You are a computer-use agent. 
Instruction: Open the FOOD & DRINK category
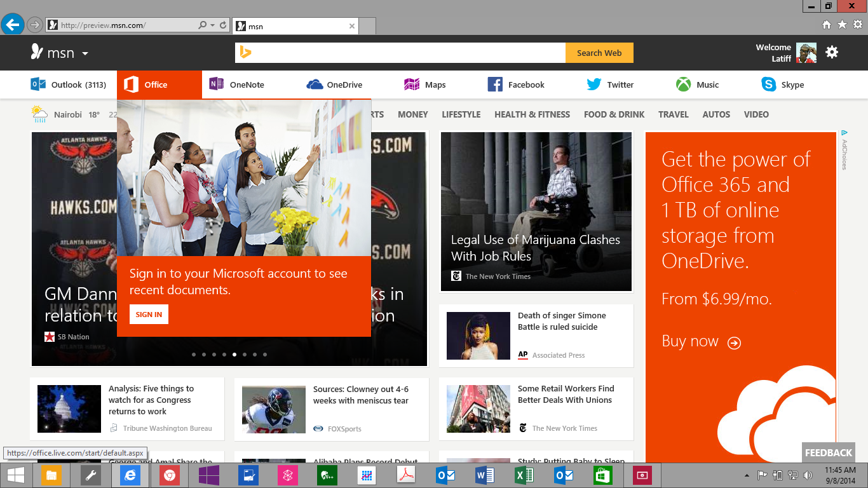click(614, 114)
